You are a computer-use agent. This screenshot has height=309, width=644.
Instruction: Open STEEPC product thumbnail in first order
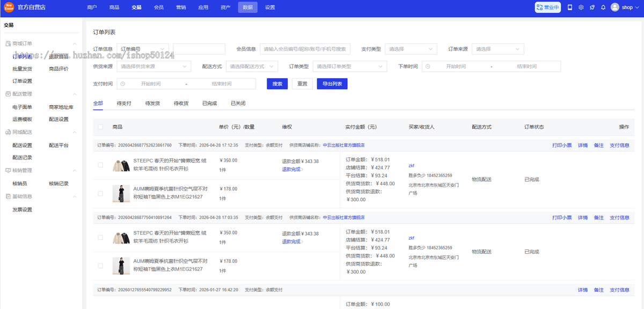point(121,165)
